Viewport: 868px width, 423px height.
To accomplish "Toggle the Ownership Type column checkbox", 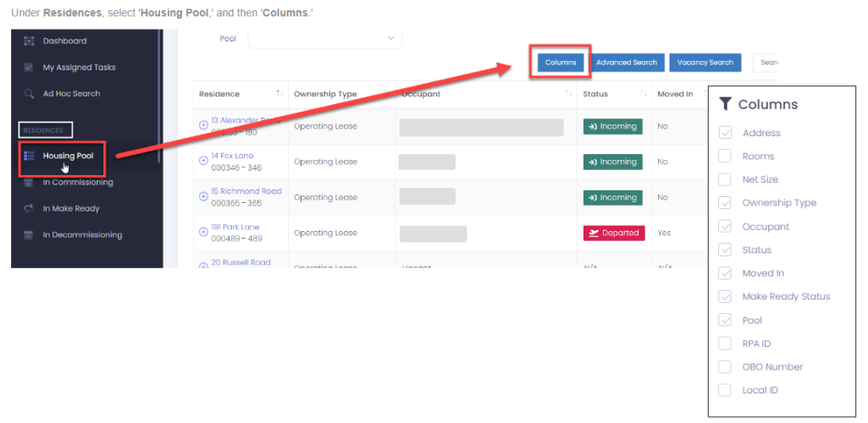I will point(725,203).
